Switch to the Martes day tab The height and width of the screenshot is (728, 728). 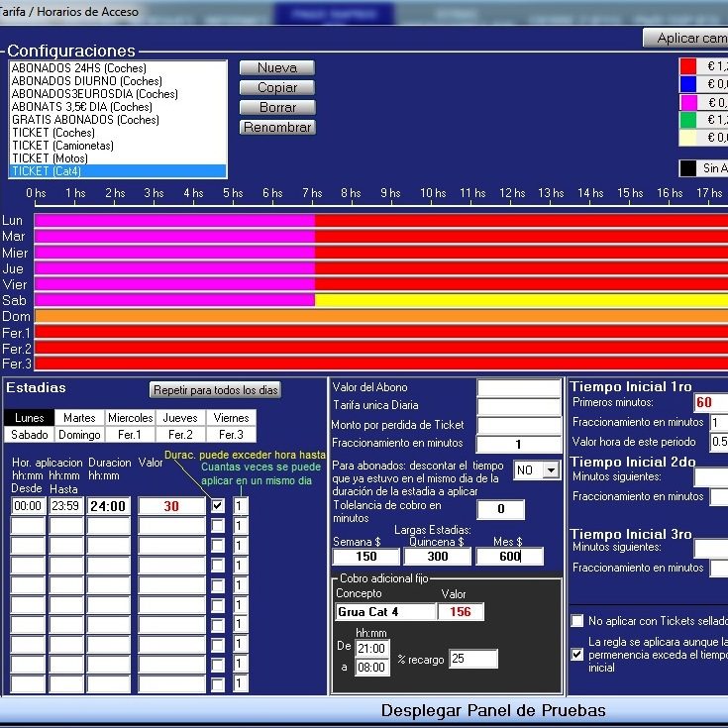coord(79,418)
